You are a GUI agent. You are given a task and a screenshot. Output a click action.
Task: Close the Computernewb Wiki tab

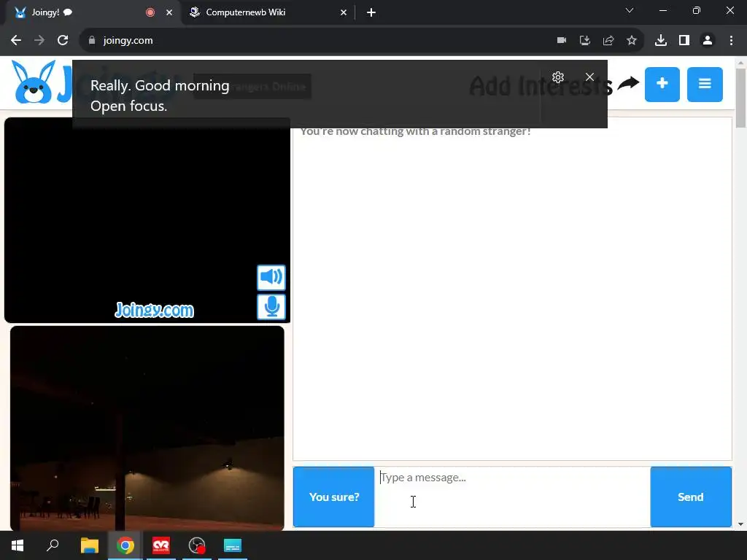(x=344, y=12)
